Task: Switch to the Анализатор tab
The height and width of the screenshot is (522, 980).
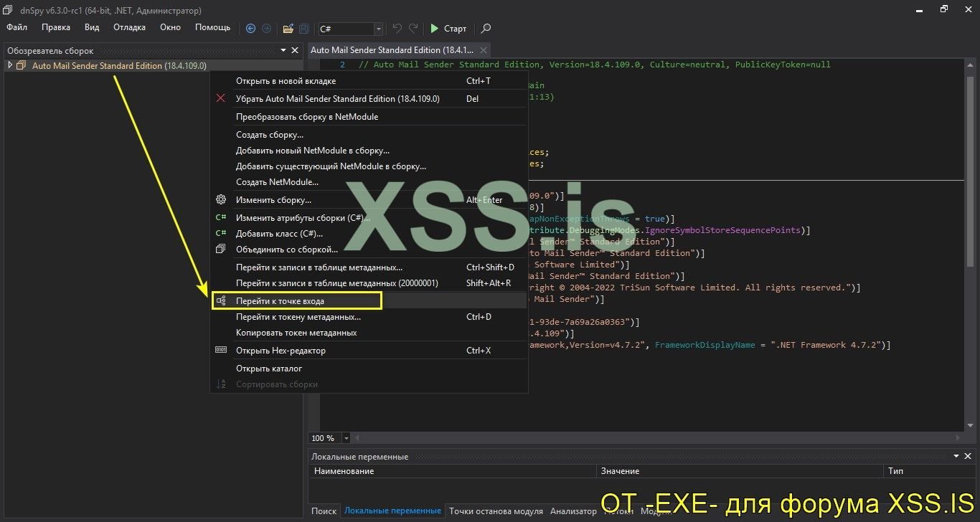Action: pyautogui.click(x=573, y=511)
